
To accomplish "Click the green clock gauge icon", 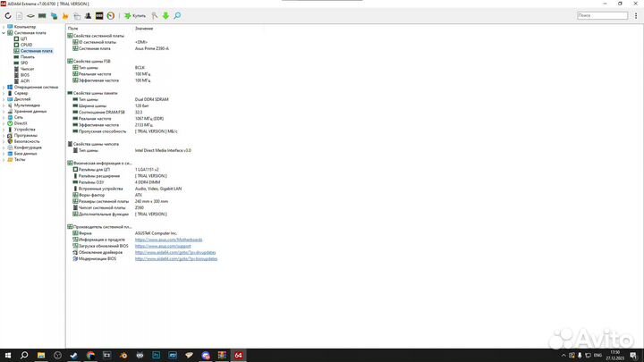I will pyautogui.click(x=111, y=15).
